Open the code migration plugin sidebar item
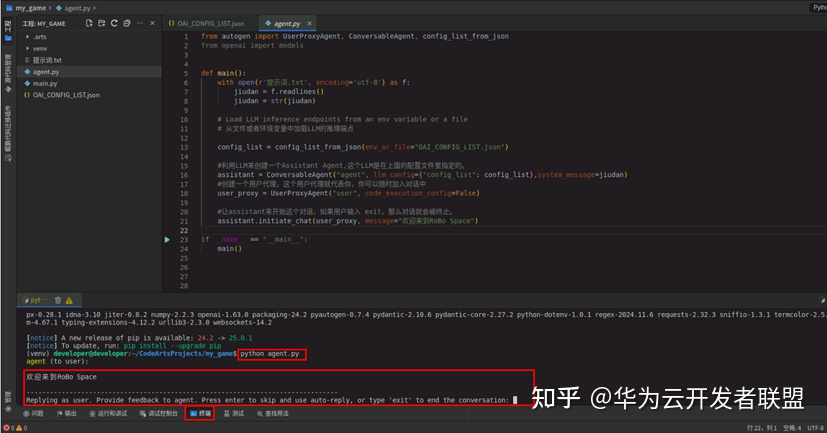The height and width of the screenshot is (433, 827). (8, 133)
